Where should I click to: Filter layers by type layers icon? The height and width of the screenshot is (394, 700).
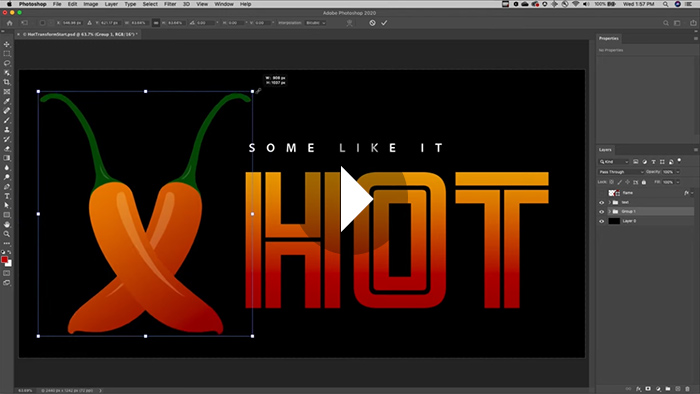[653, 162]
